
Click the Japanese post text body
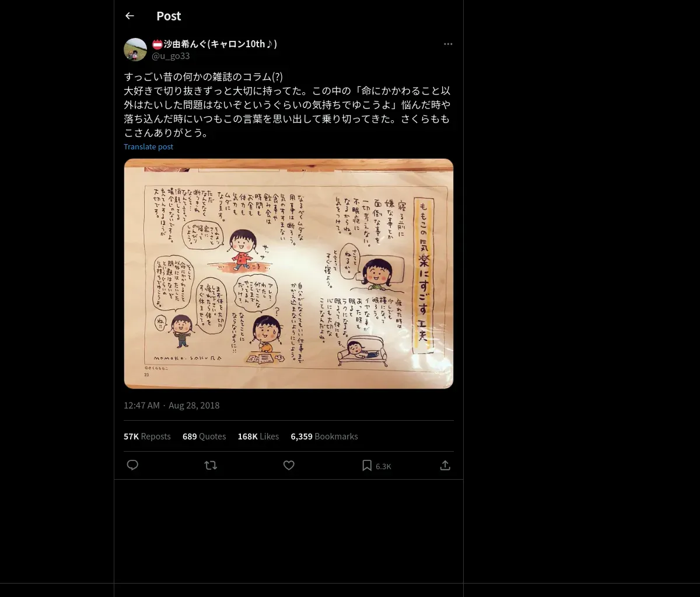click(x=287, y=105)
